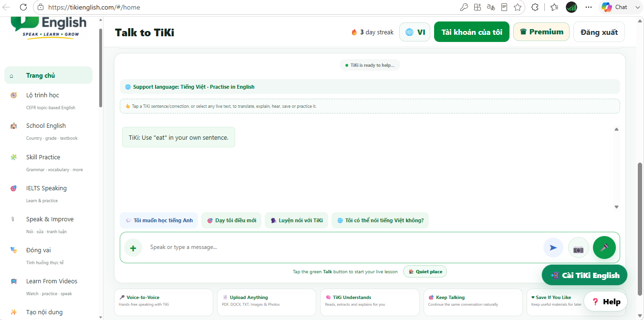Open Tài khoản của tôi
Screen dimensions: 644x320
[x=472, y=32]
